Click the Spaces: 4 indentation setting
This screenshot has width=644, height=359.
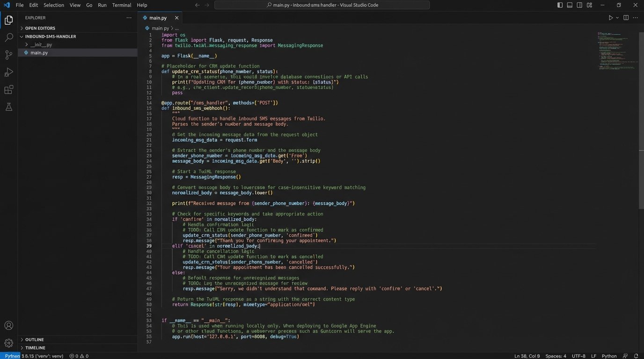point(556,356)
